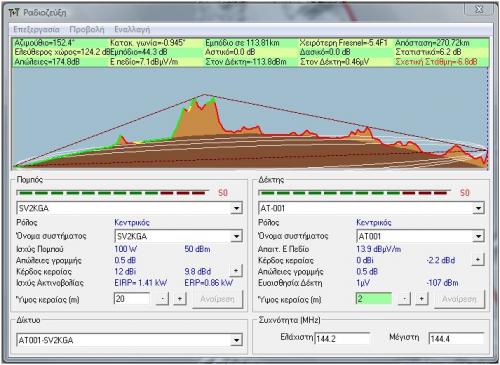Expand the AT001-SV2KGA network dropdown

point(236,340)
